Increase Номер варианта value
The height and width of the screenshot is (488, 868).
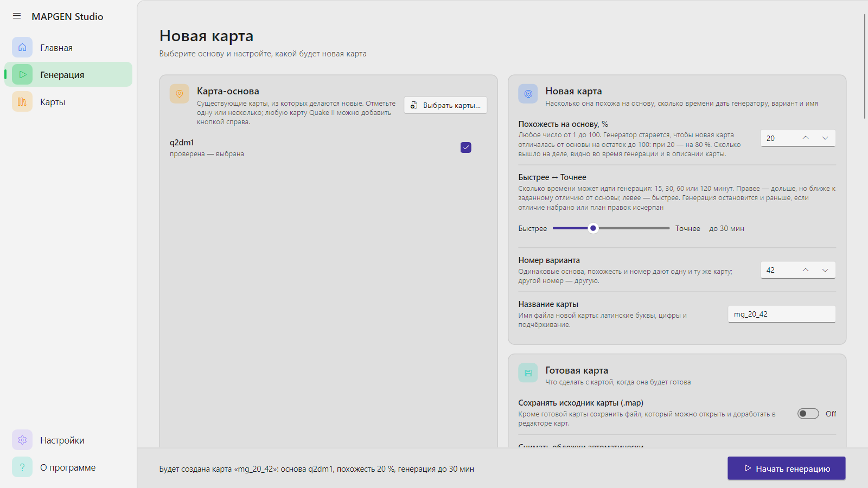(x=806, y=269)
